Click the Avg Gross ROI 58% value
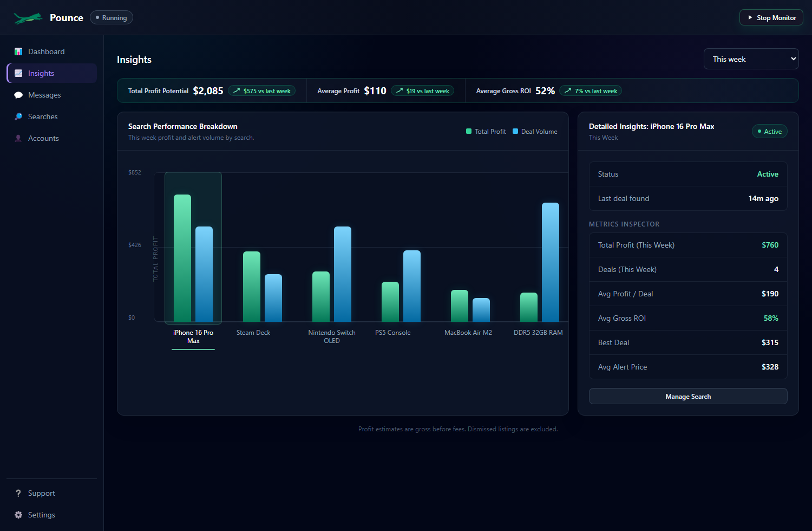This screenshot has height=531, width=812. [771, 318]
